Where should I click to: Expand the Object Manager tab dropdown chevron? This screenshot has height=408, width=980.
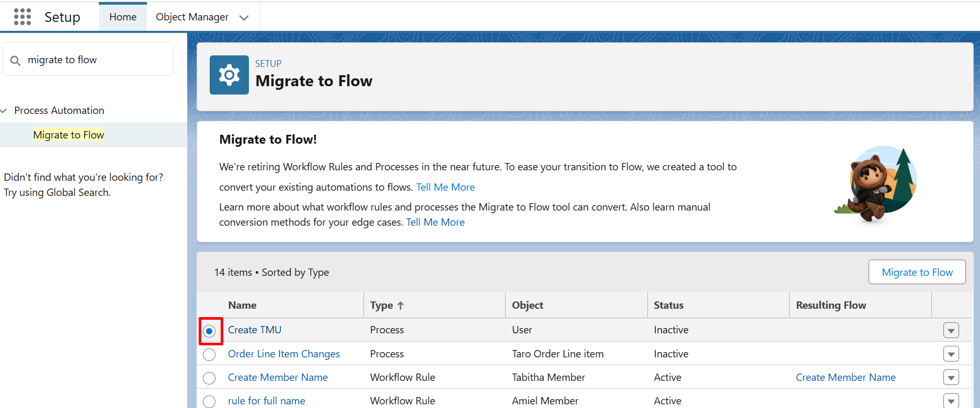click(x=244, y=18)
